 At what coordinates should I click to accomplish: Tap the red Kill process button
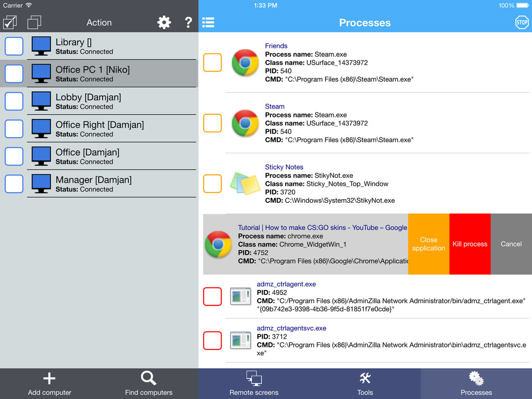(x=470, y=244)
